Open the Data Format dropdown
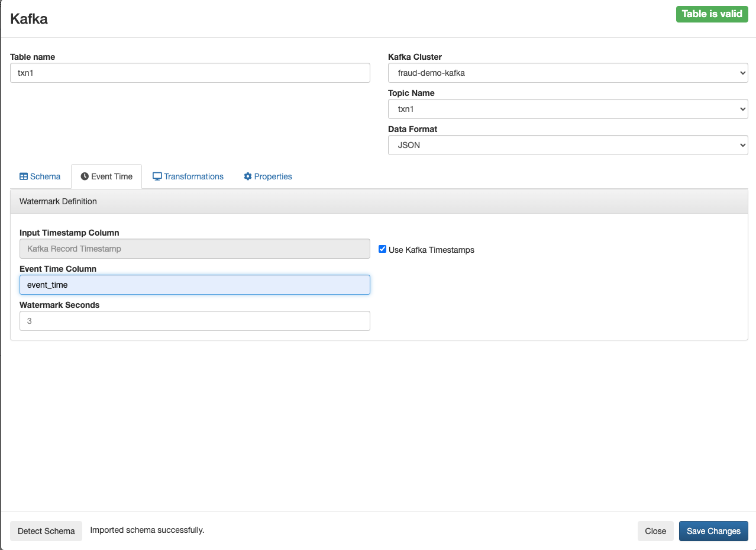 [x=568, y=145]
